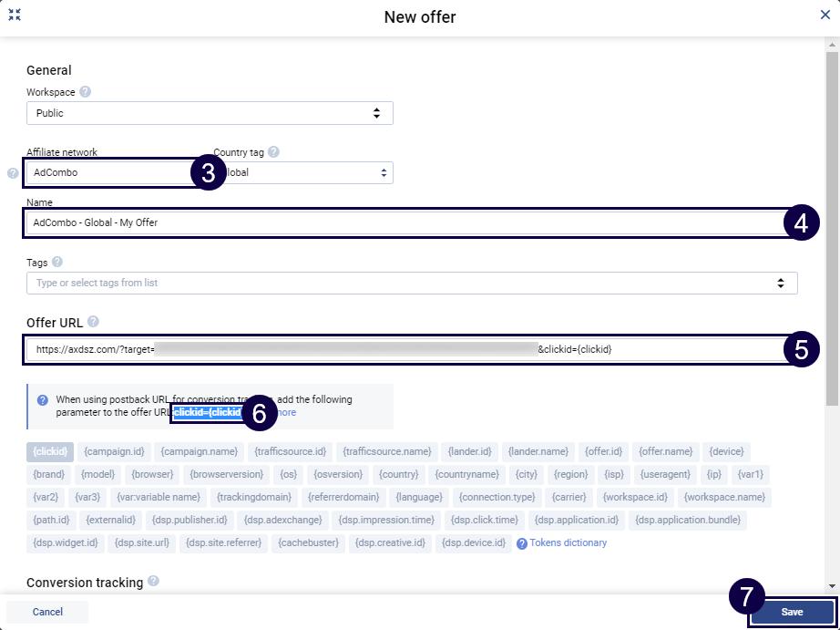
Task: Insert the {campaign.id} token
Action: [x=114, y=451]
